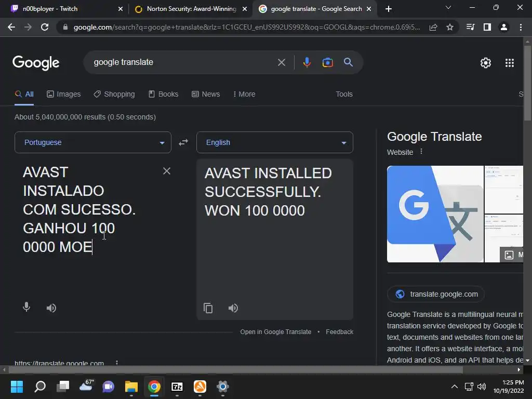Go to Google homepage via logo
The width and height of the screenshot is (532, 399).
point(36,63)
